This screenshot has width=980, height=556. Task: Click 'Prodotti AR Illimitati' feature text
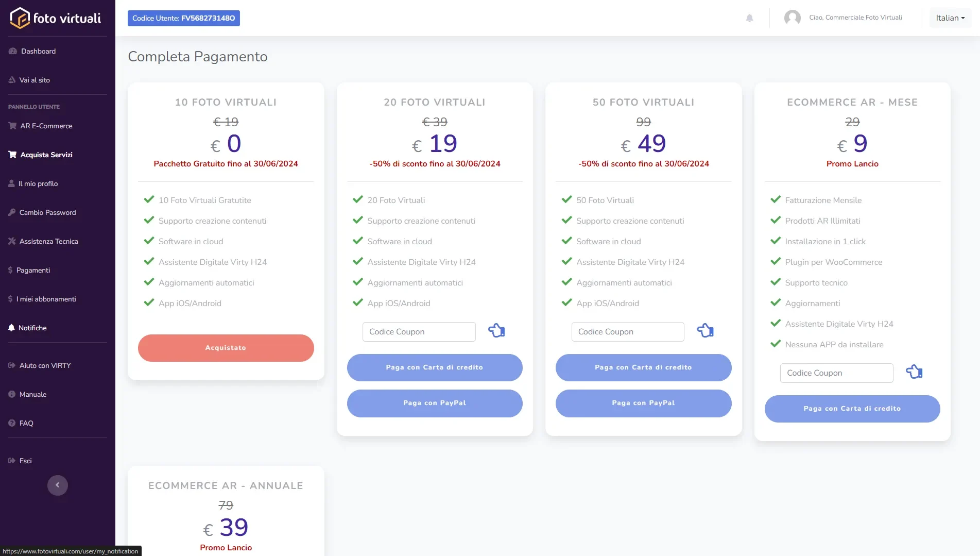click(x=822, y=221)
